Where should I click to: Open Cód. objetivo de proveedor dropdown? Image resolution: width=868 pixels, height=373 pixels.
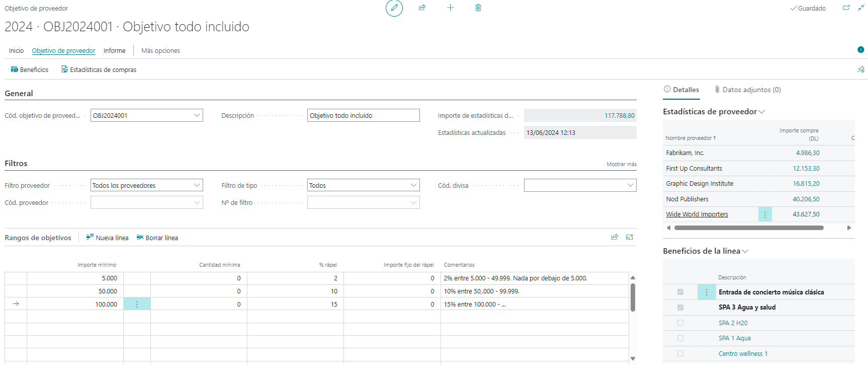coord(197,115)
